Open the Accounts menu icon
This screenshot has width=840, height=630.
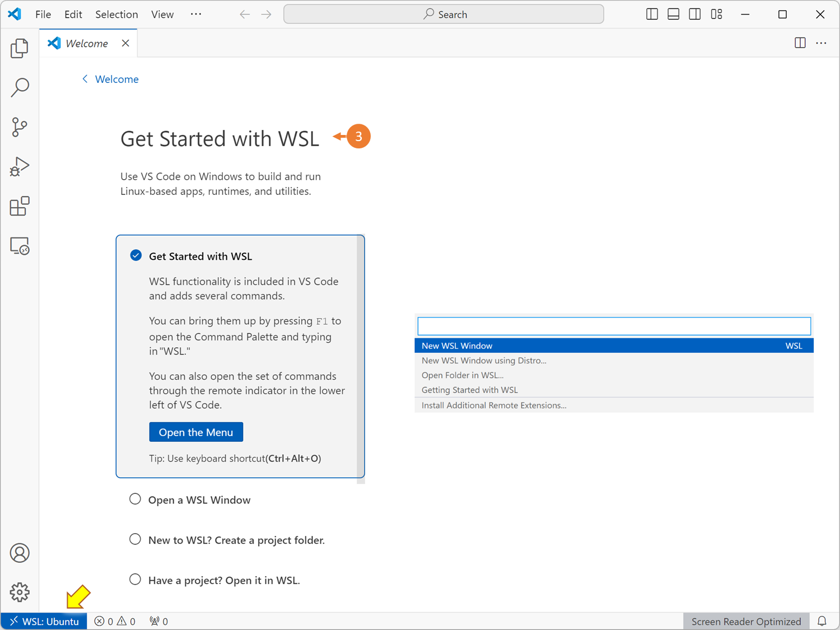tap(20, 553)
